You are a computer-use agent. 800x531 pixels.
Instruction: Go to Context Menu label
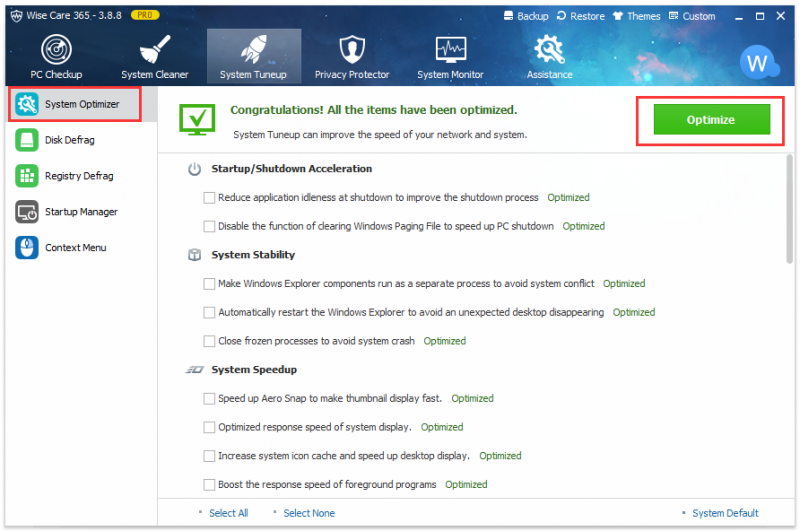click(x=76, y=247)
